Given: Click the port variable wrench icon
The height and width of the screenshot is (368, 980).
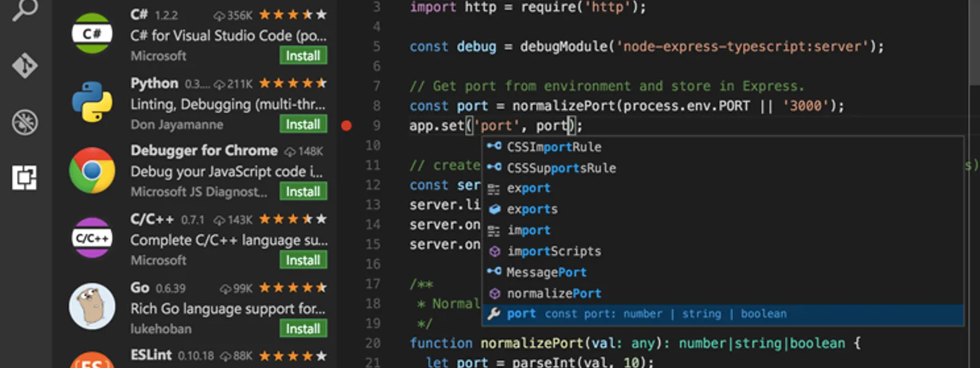Looking at the screenshot, I should tap(494, 314).
